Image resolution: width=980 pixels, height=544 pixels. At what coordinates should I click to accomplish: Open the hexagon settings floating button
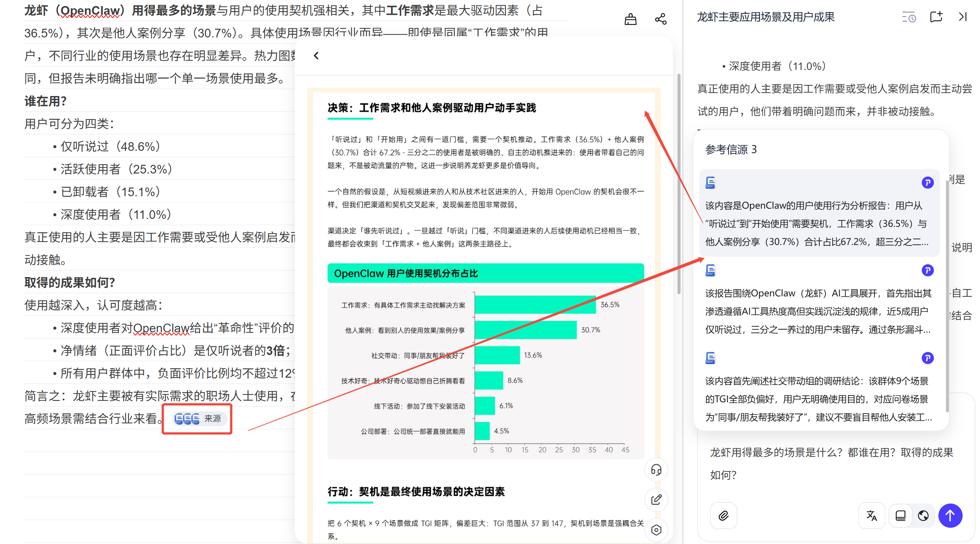[656, 530]
